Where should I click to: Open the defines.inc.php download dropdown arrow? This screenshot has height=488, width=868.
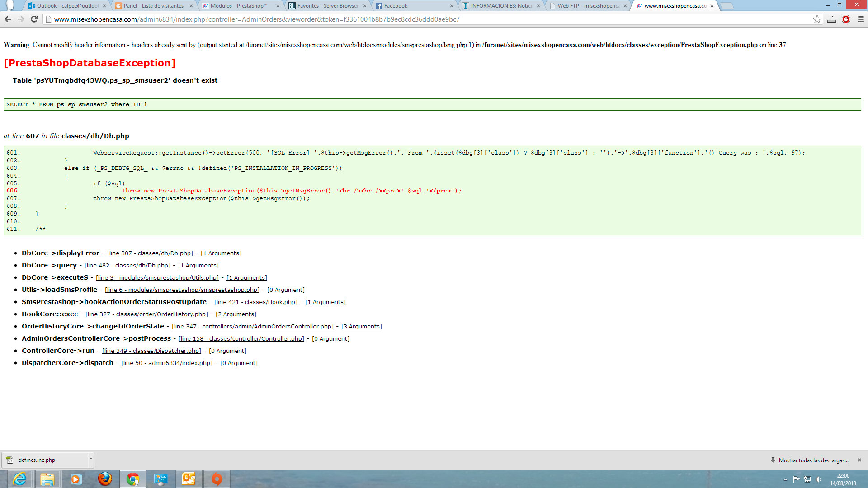[91, 459]
